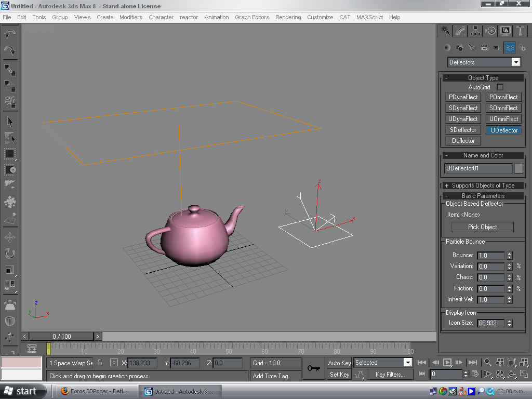Open the Modifiers menu
Viewport: 532px width, 399px height.
tap(130, 17)
